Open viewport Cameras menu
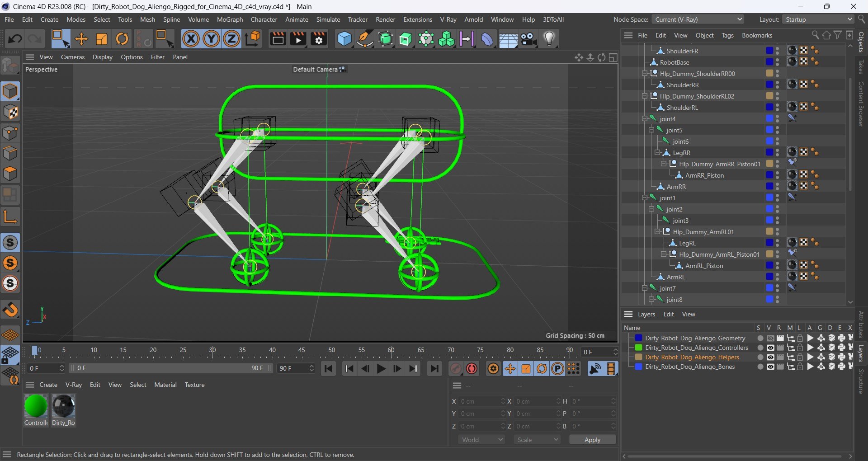Screen dimensions: 868x461 point(73,57)
